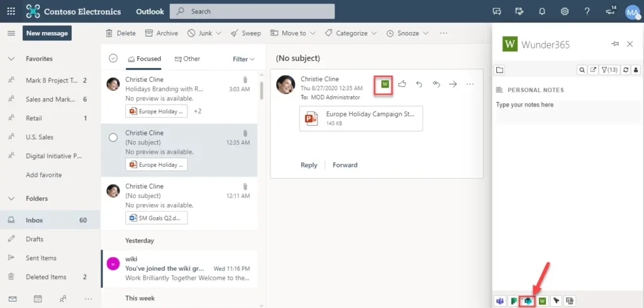Select the (No subject) 12:35 AM message circle

pyautogui.click(x=113, y=137)
